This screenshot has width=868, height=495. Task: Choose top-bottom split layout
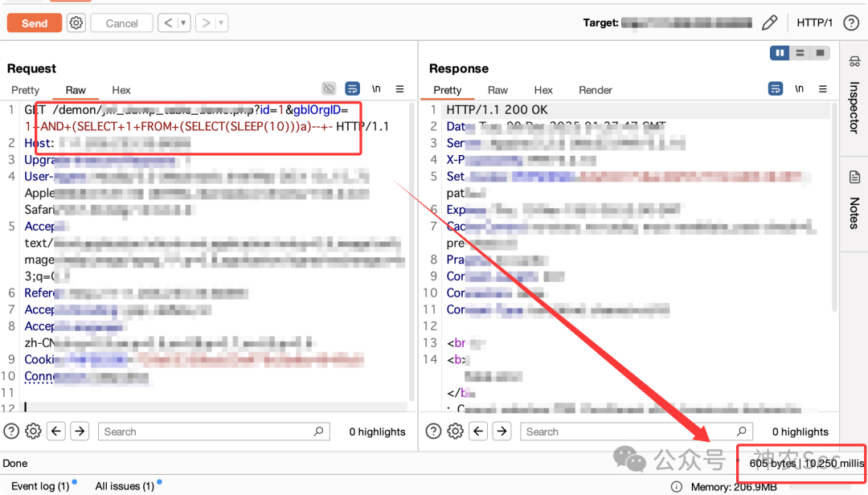pyautogui.click(x=800, y=52)
